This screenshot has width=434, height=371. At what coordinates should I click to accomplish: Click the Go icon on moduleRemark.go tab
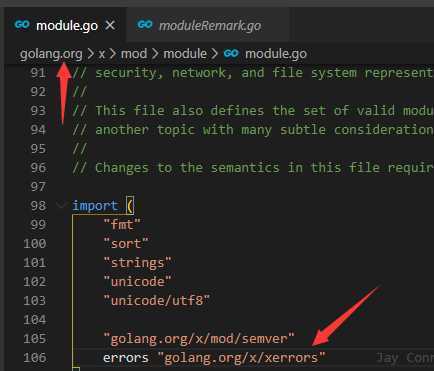coord(145,25)
